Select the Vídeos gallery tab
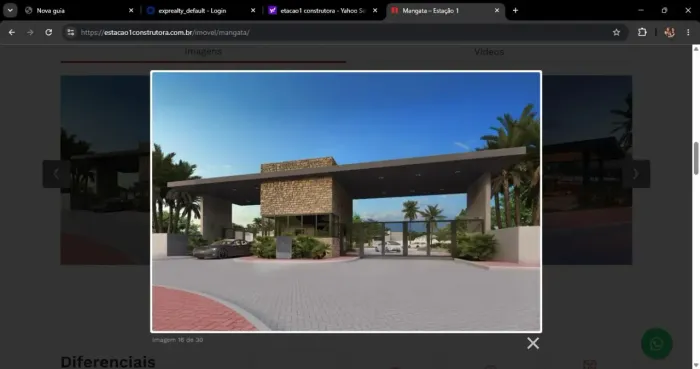Image resolution: width=700 pixels, height=369 pixels. 489,52
